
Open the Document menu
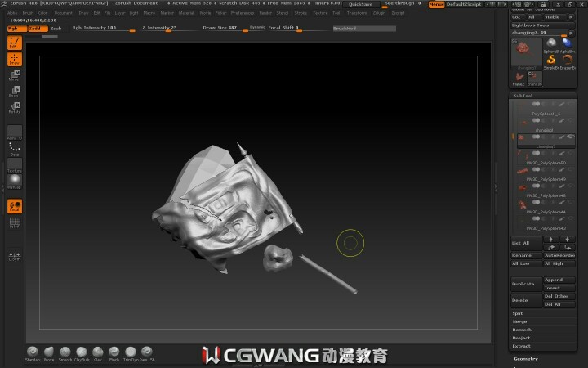[64, 13]
